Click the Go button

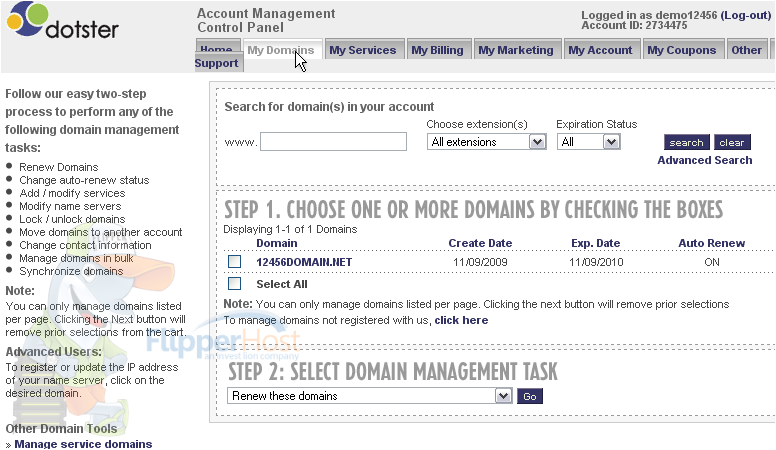[x=530, y=396]
